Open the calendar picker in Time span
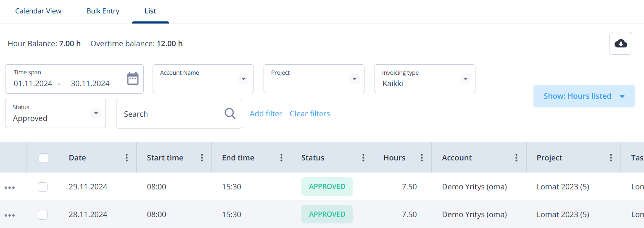The image size is (644, 228). click(133, 79)
